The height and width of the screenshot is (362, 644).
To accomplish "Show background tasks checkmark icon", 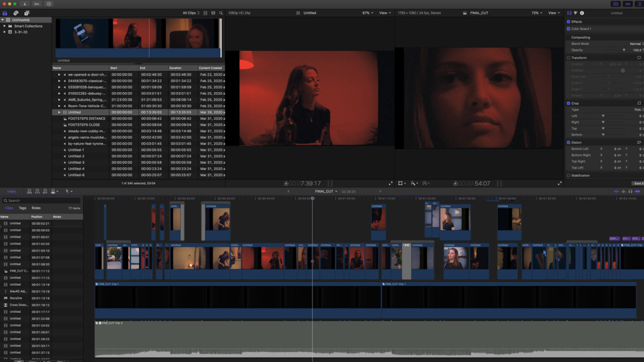I will point(49,4).
